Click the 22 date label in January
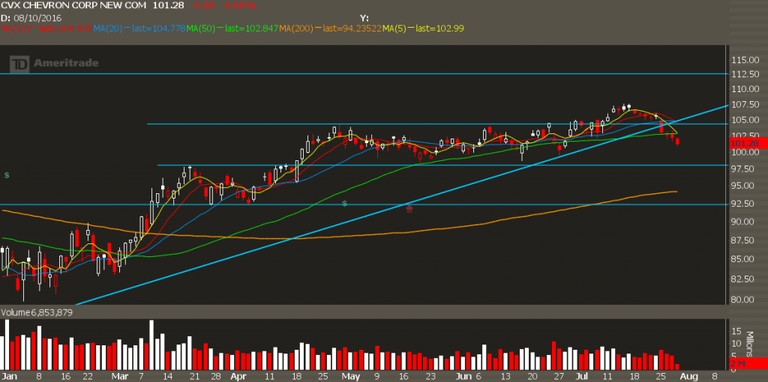768x382 pixels. point(89,377)
